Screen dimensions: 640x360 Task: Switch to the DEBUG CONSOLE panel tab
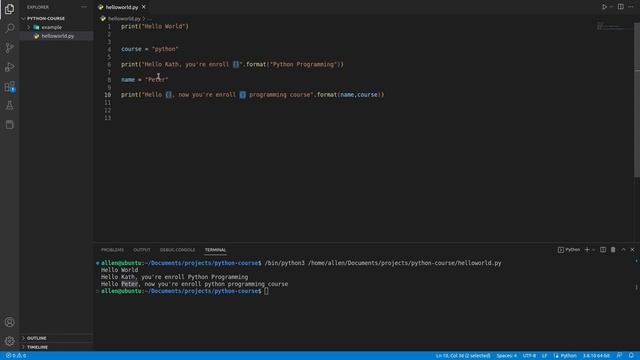pos(177,250)
